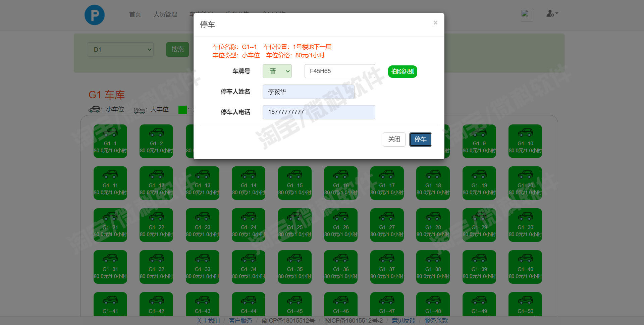The image size is (644, 325).
Task: Click the blue P parking logo
Action: pos(95,15)
